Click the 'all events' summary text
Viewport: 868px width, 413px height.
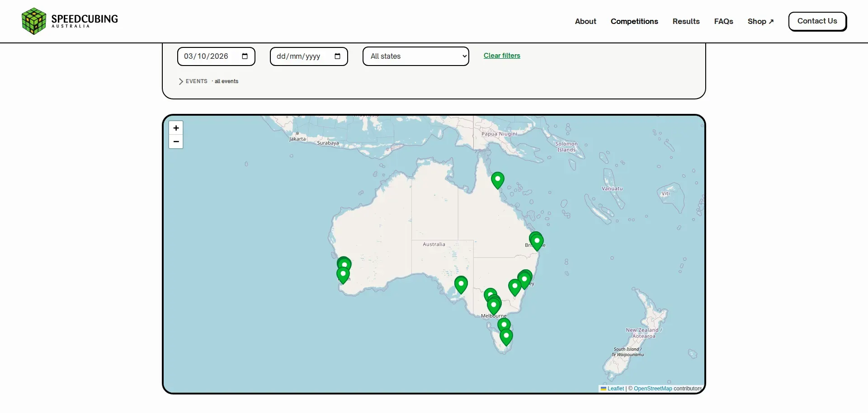226,81
